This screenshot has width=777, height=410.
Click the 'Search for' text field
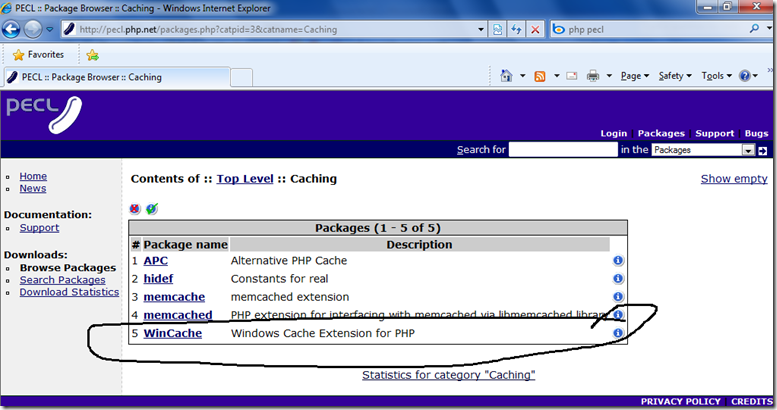point(563,150)
